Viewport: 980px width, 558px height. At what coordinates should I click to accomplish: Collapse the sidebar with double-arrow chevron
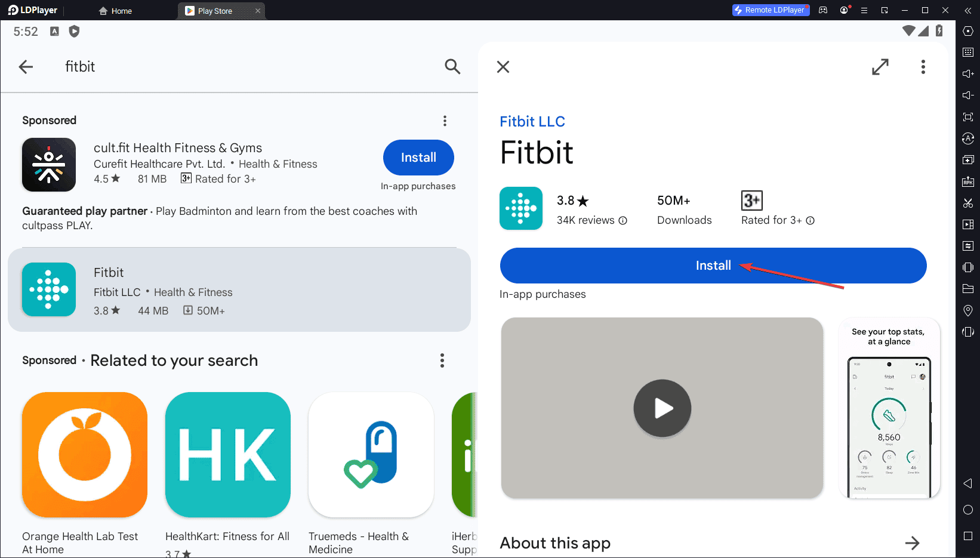coord(967,10)
